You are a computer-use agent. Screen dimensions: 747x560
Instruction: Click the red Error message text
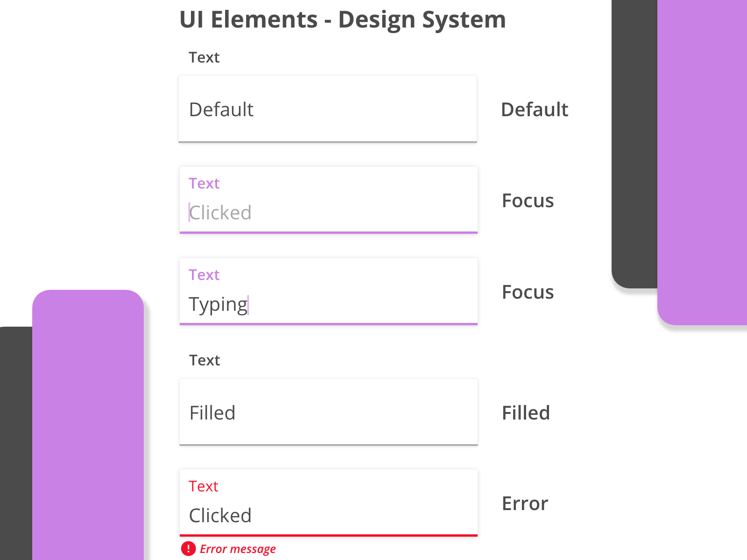[238, 549]
